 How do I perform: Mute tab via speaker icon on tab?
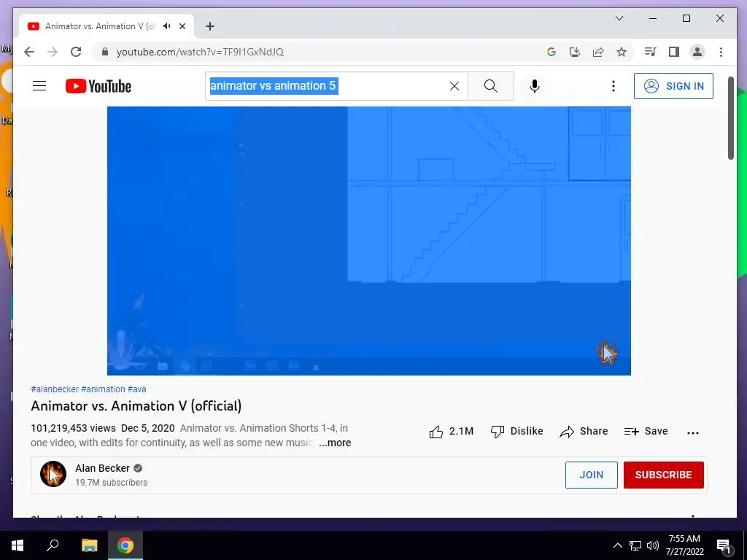167,26
